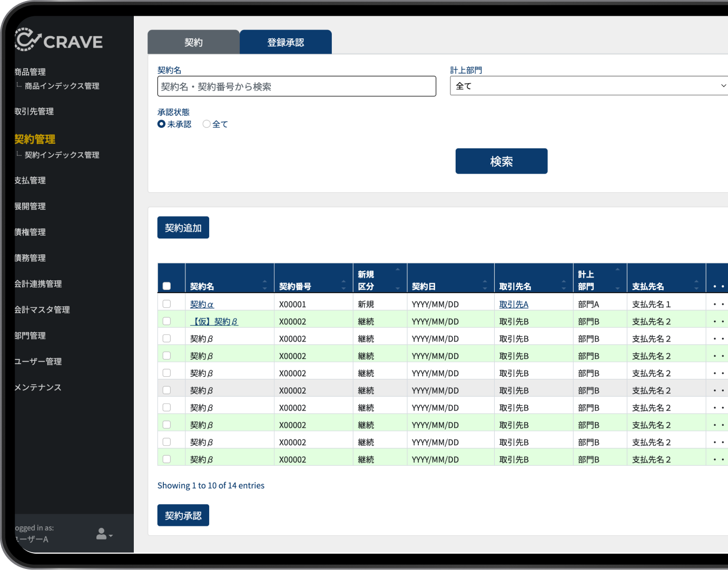Select 会計マスタ管理 menu item
Screen dimensions: 728x570
point(42,309)
